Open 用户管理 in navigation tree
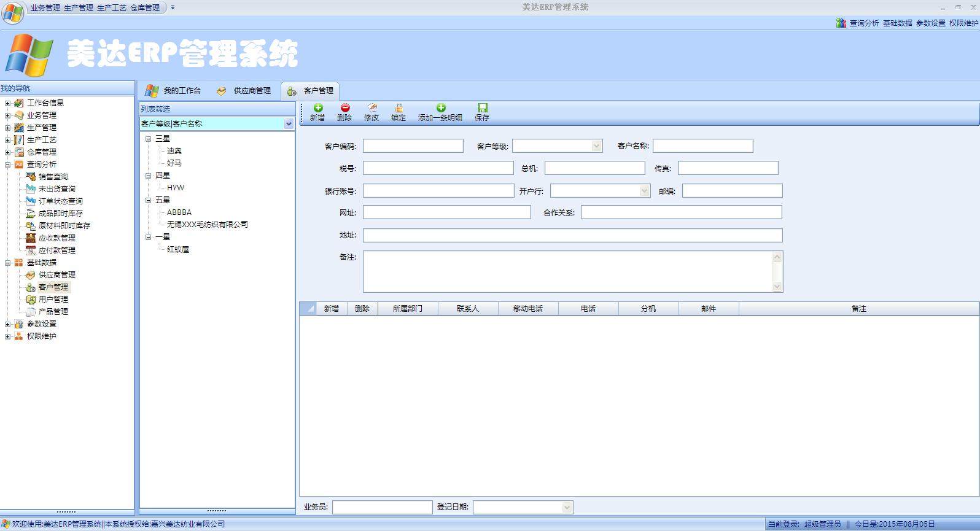The image size is (980, 531). pyautogui.click(x=53, y=300)
